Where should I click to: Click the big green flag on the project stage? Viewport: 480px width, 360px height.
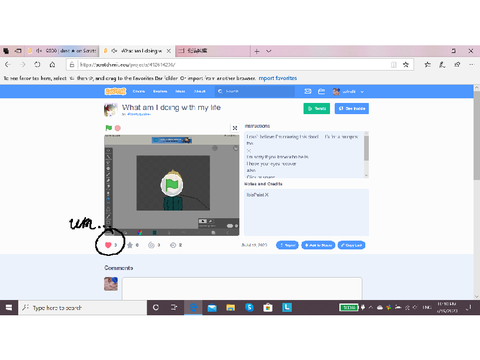[172, 184]
